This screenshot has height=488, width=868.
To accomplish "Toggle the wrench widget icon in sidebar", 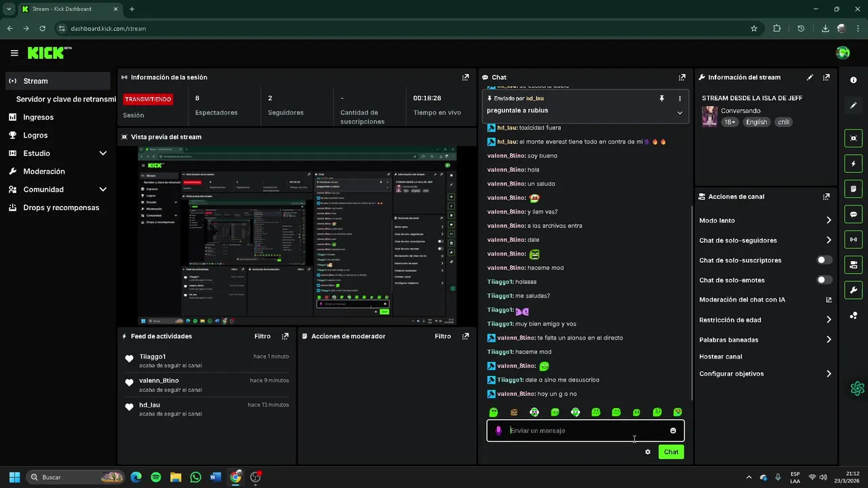I will 854,290.
